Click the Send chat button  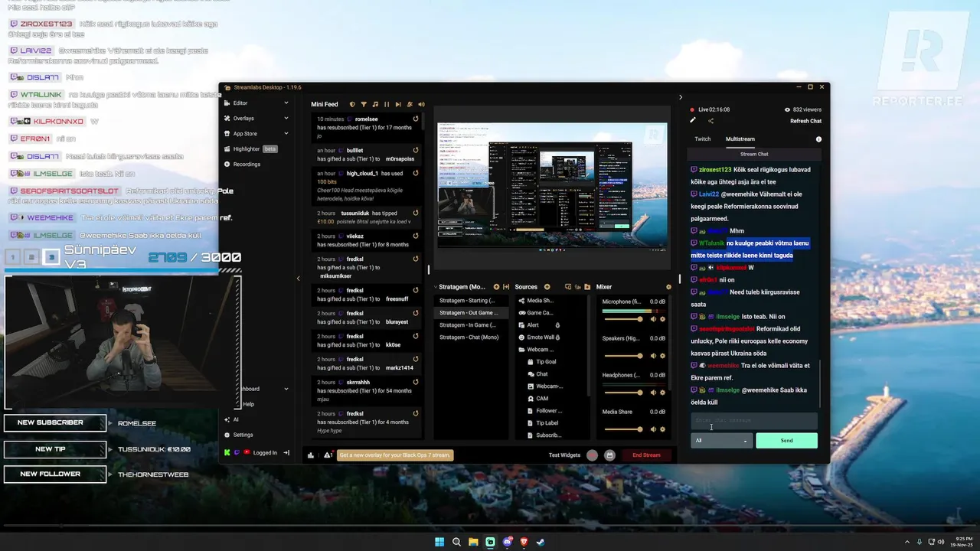point(786,441)
